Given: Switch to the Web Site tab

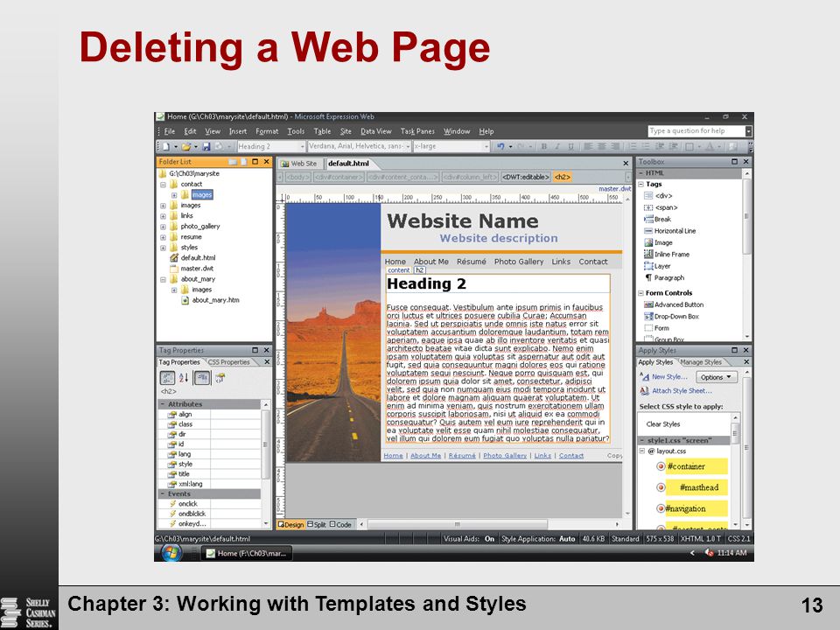Looking at the screenshot, I should click(299, 164).
